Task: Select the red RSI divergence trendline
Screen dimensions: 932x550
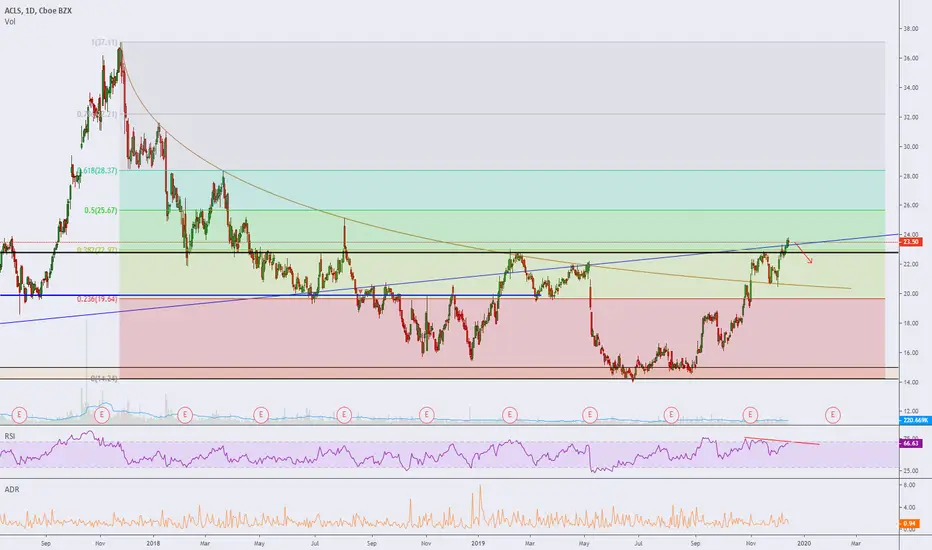Action: (782, 441)
